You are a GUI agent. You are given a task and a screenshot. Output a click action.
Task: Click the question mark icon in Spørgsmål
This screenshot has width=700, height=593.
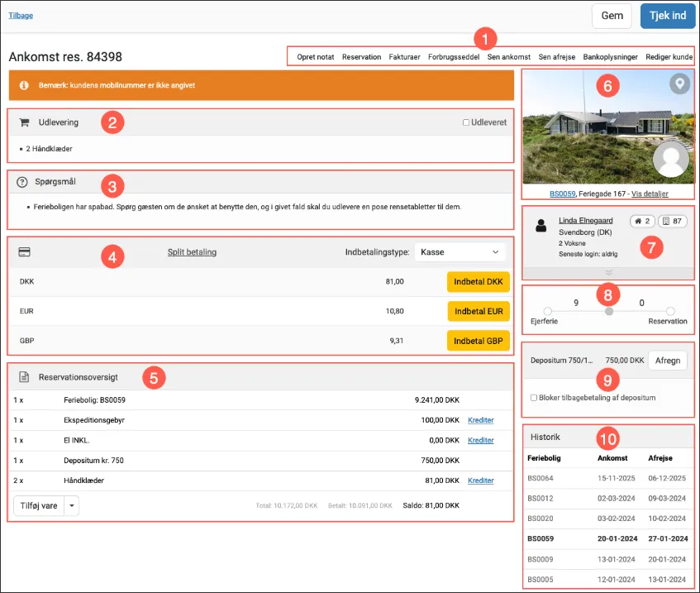pyautogui.click(x=22, y=181)
